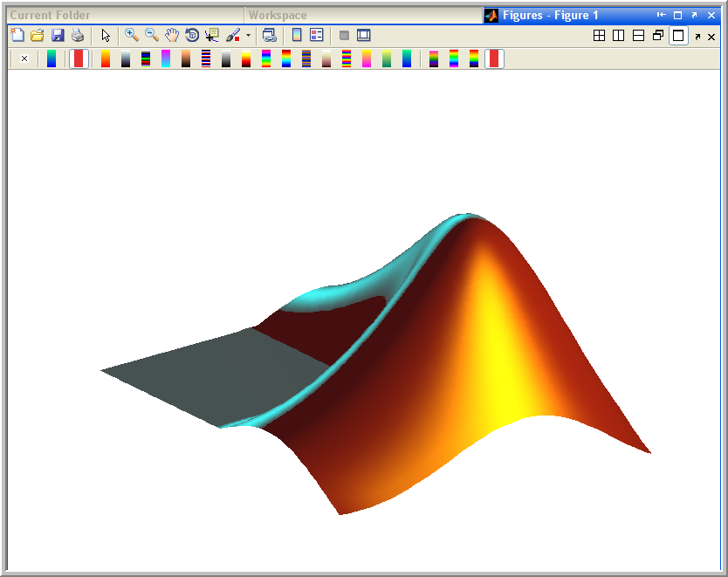Toggle Edit Plot arrow mode
728x577 pixels.
point(105,35)
